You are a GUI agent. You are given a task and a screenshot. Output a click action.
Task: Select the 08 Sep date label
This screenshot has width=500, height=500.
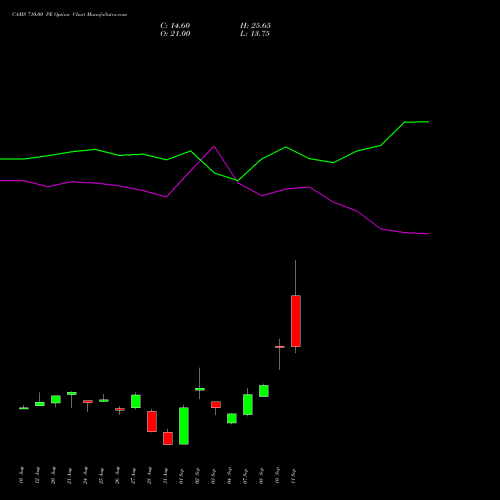(x=261, y=475)
